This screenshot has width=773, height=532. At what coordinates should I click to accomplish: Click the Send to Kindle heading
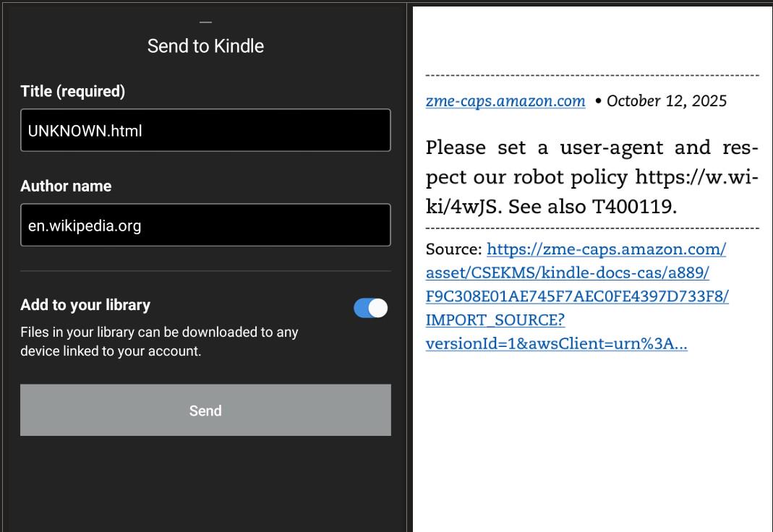pyautogui.click(x=205, y=46)
